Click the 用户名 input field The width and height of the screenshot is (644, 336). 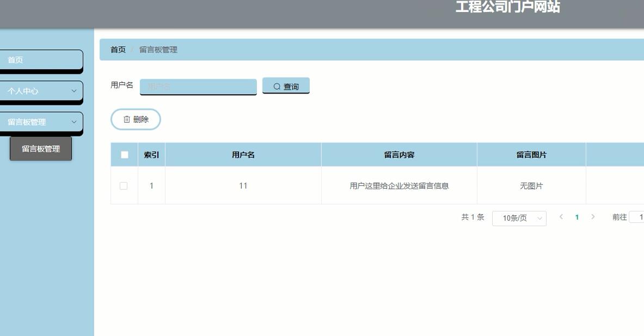(x=198, y=86)
